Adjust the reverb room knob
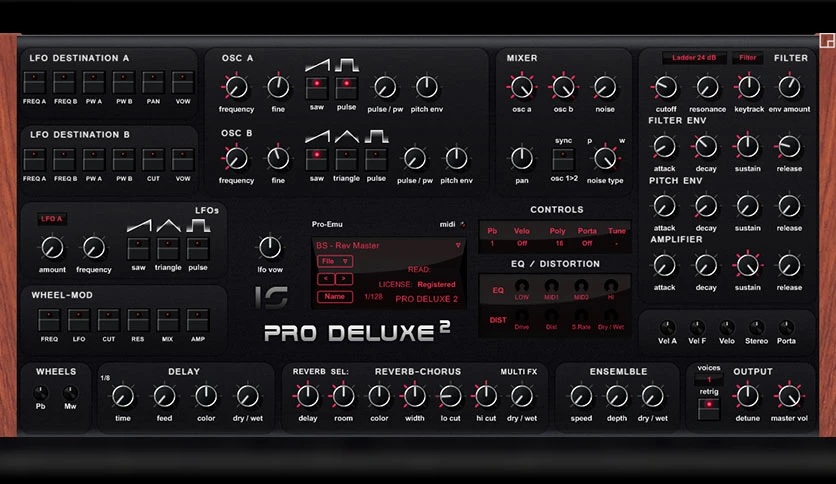This screenshot has width=836, height=484. (343, 396)
